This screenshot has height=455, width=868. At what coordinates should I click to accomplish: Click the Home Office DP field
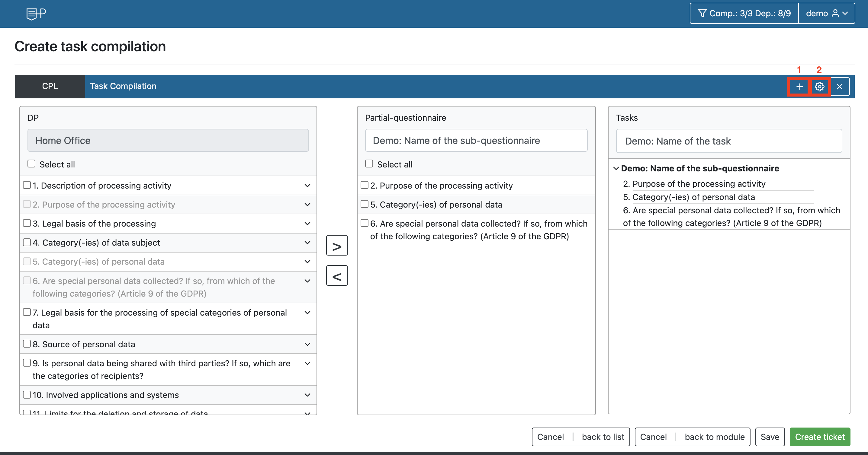coord(168,140)
